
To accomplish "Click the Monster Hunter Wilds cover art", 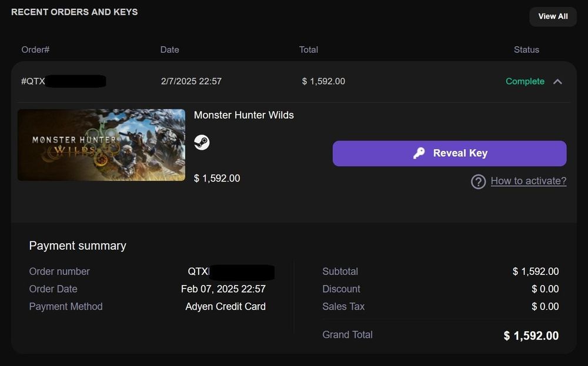I will [x=101, y=145].
